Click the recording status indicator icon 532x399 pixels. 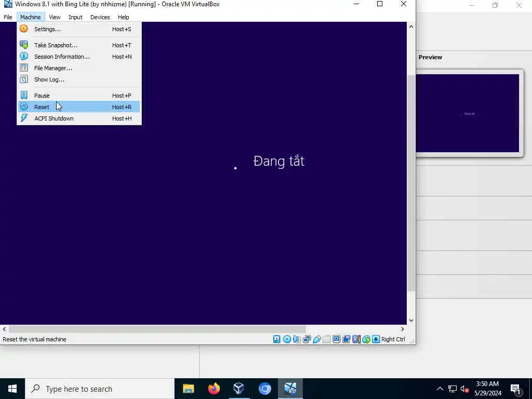346,339
